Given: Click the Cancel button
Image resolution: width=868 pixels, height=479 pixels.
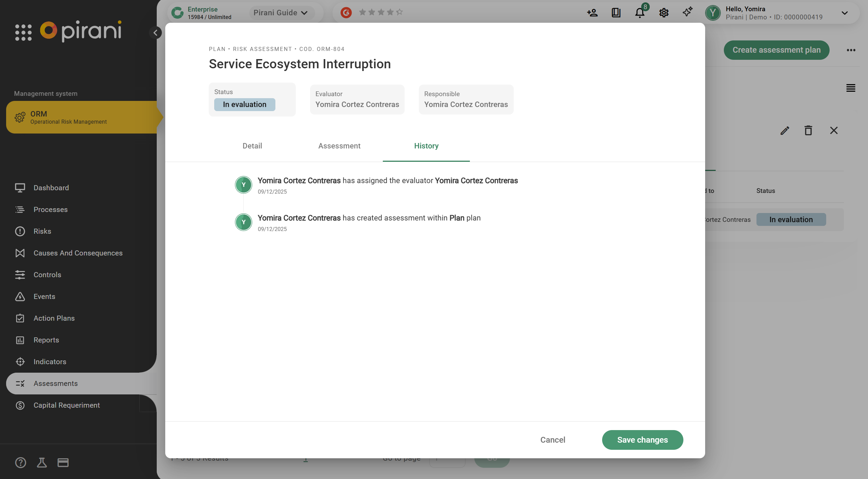Looking at the screenshot, I should point(553,440).
